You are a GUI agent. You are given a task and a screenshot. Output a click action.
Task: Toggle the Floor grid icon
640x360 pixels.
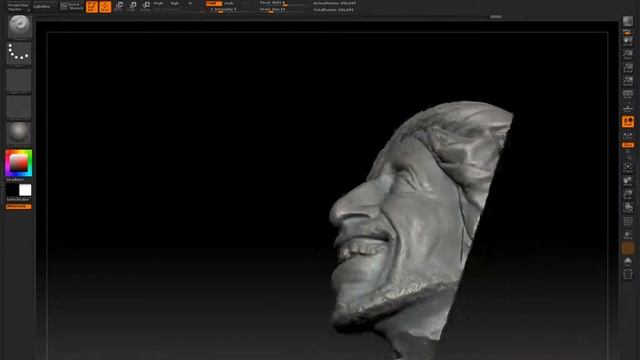click(x=628, y=108)
